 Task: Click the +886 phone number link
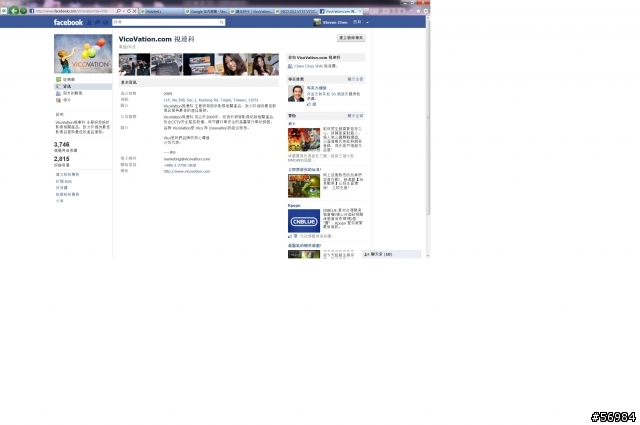tap(180, 165)
